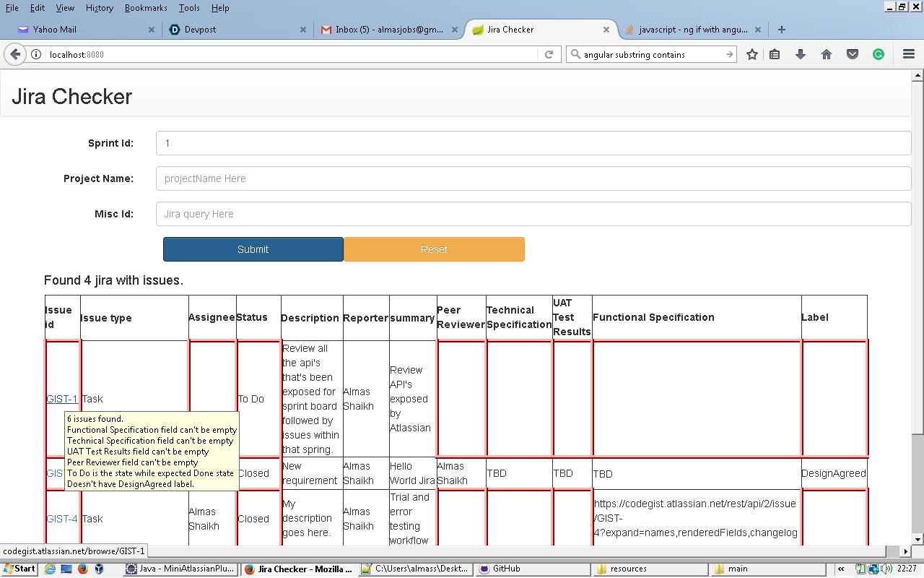Close the Gmail Inbox tab
This screenshot has height=578, width=924.
(455, 30)
